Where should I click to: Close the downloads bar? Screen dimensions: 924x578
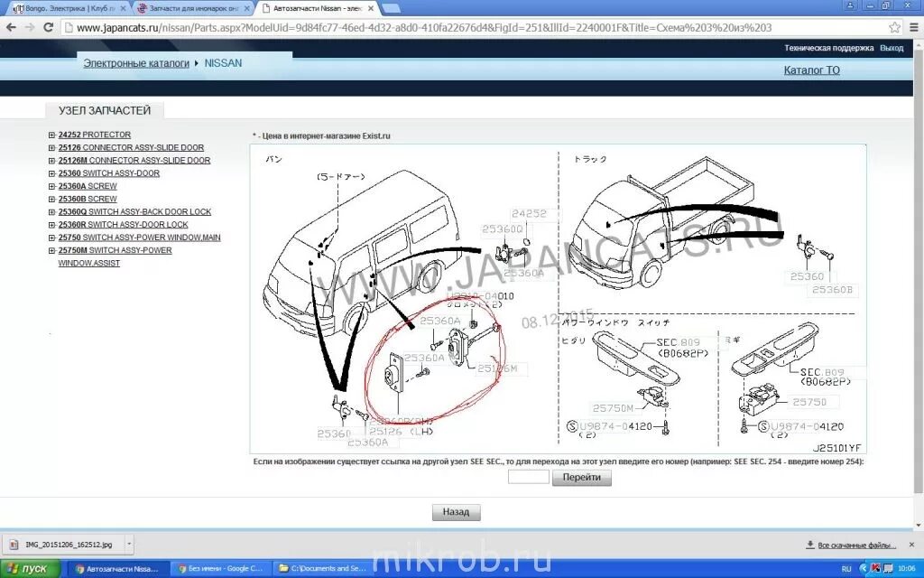point(911,545)
